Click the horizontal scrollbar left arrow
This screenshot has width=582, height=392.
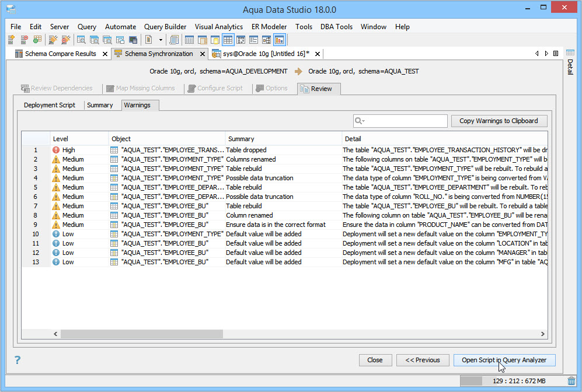(55, 334)
